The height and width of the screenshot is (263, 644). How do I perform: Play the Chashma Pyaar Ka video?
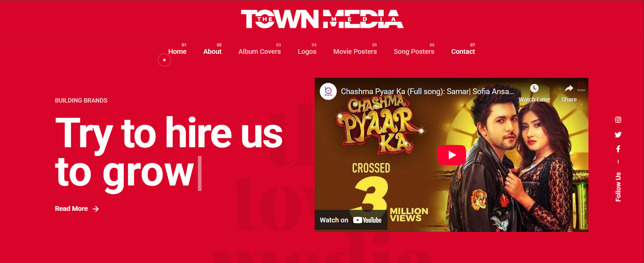coord(452,155)
